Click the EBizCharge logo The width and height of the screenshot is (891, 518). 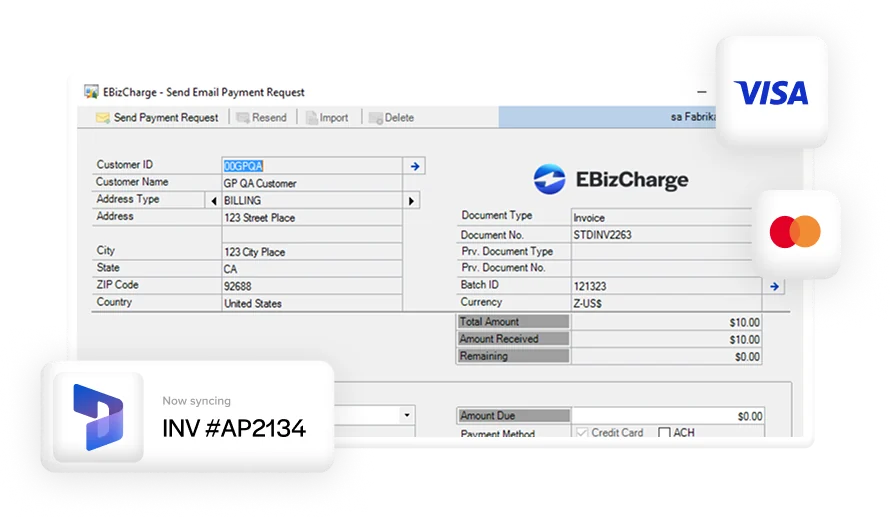coord(610,179)
